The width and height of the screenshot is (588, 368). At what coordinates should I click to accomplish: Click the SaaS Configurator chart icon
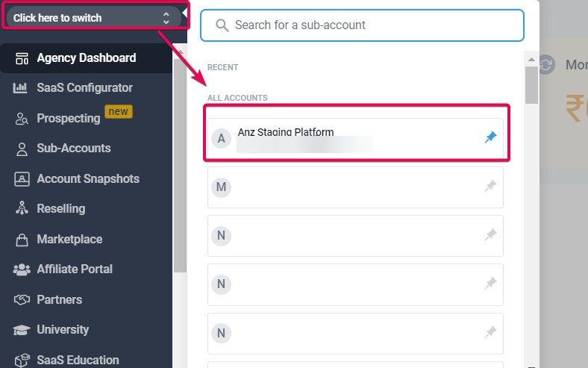[x=22, y=88]
